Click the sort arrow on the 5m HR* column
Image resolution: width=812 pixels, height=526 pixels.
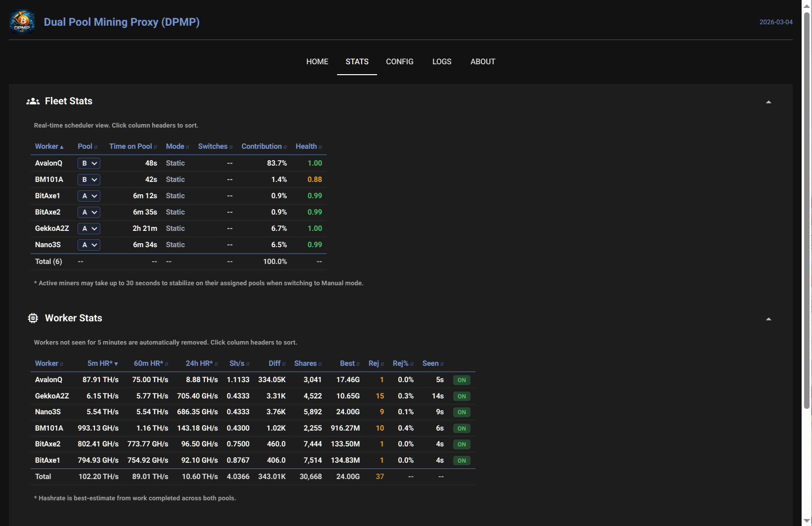117,363
